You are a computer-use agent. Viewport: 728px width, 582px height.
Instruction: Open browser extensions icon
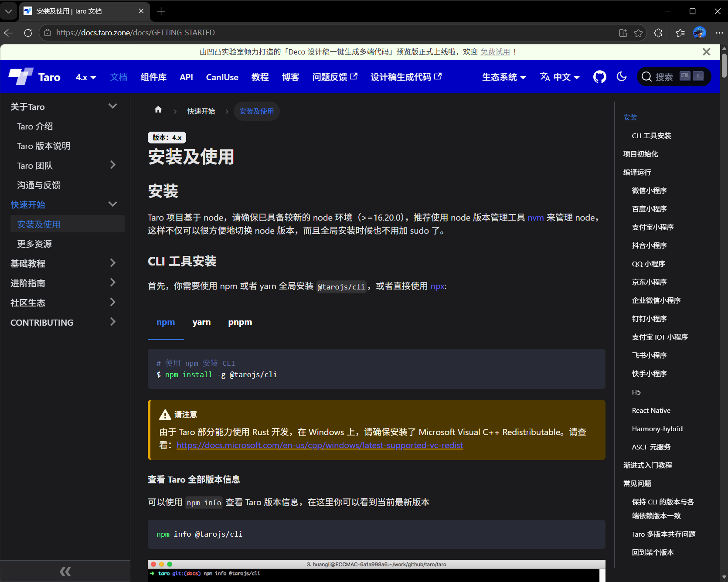pos(658,33)
